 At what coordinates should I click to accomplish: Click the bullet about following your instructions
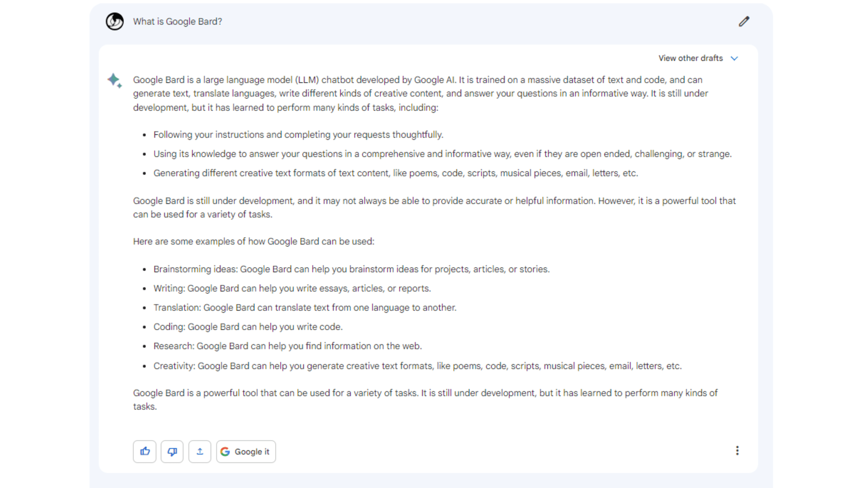click(x=298, y=135)
